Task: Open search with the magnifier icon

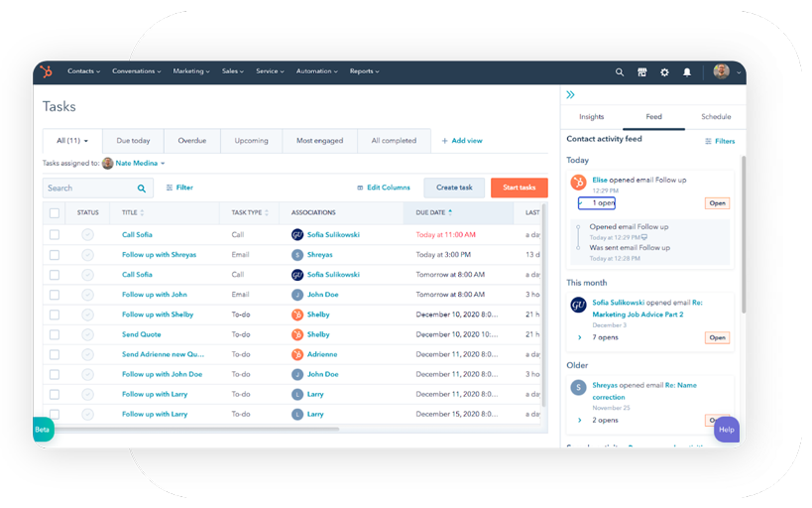Action: [x=620, y=72]
